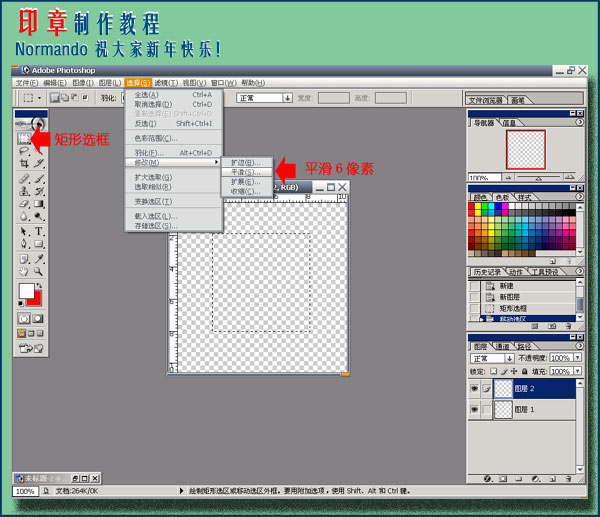Open the 填充 fill slider arrow

578,371
